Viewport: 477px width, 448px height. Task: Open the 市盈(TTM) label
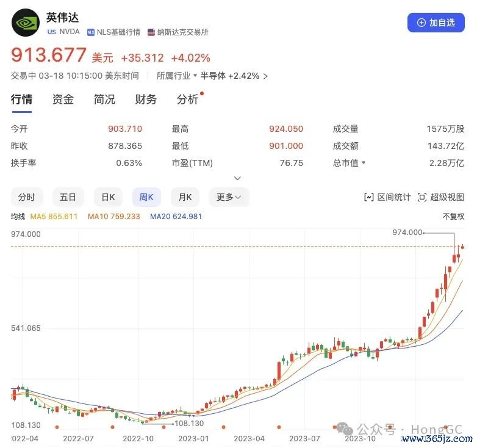(192, 163)
